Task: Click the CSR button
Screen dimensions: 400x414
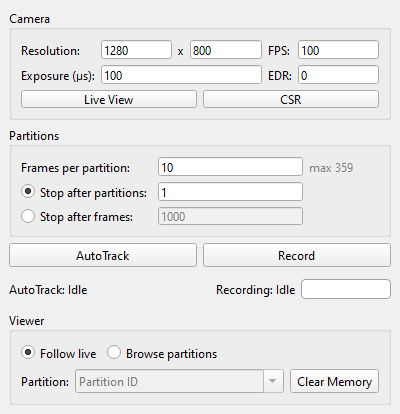Action: click(291, 99)
